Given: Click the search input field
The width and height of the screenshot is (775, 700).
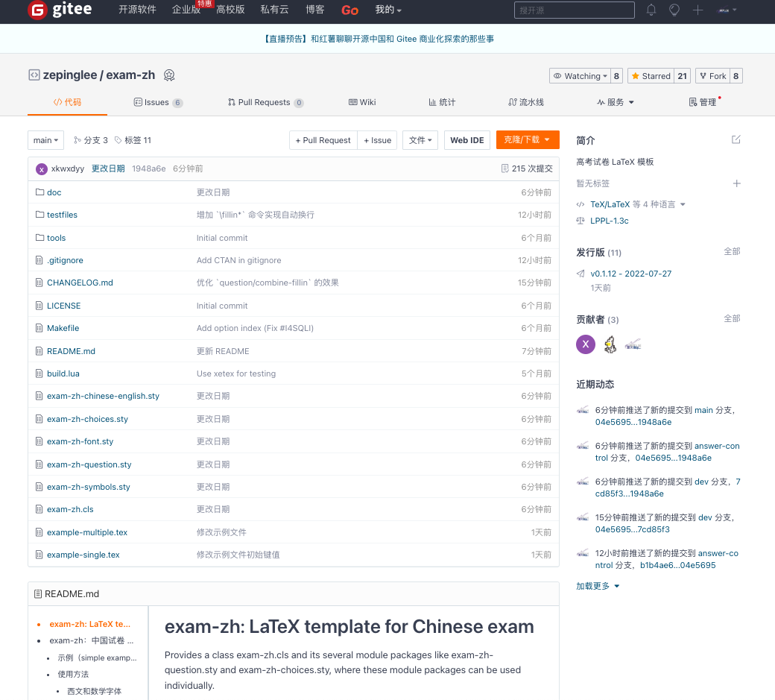Looking at the screenshot, I should pyautogui.click(x=574, y=10).
